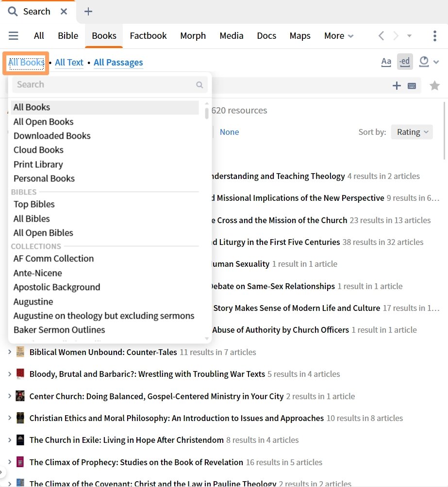The image size is (448, 487).
Task: Choose Baker Sermon Outlines collection
Action: 59,329
